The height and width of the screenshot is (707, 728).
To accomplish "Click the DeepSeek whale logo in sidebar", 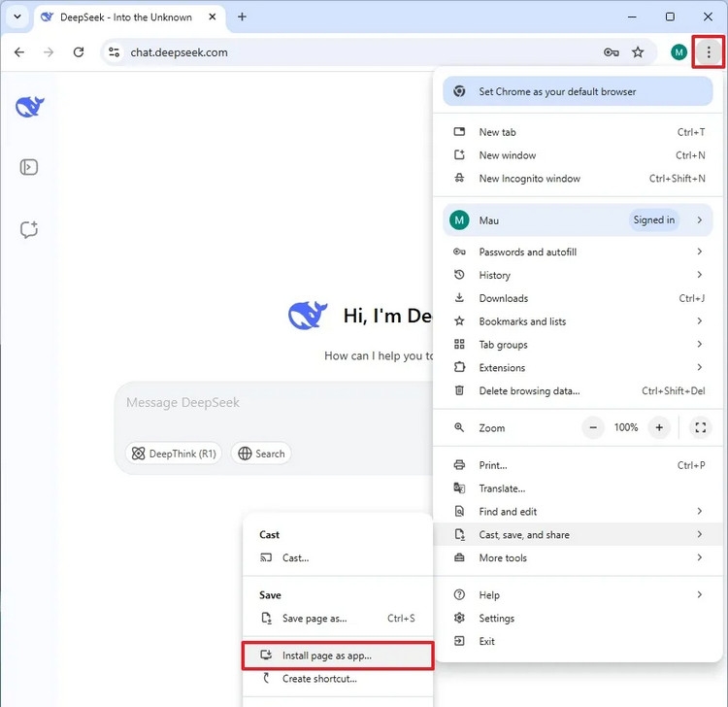I will [x=30, y=107].
